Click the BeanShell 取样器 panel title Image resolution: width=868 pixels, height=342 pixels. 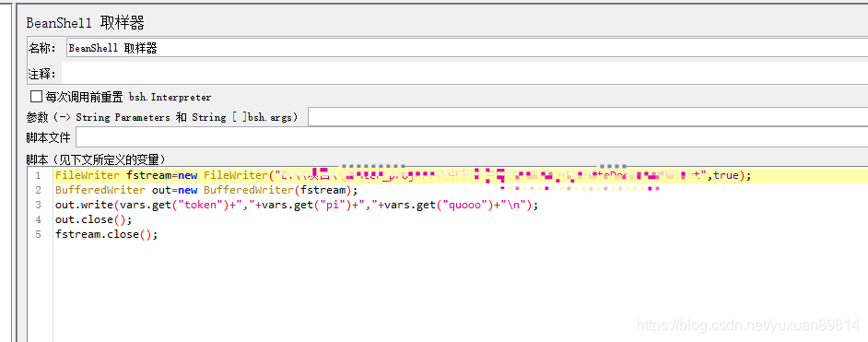click(x=86, y=23)
